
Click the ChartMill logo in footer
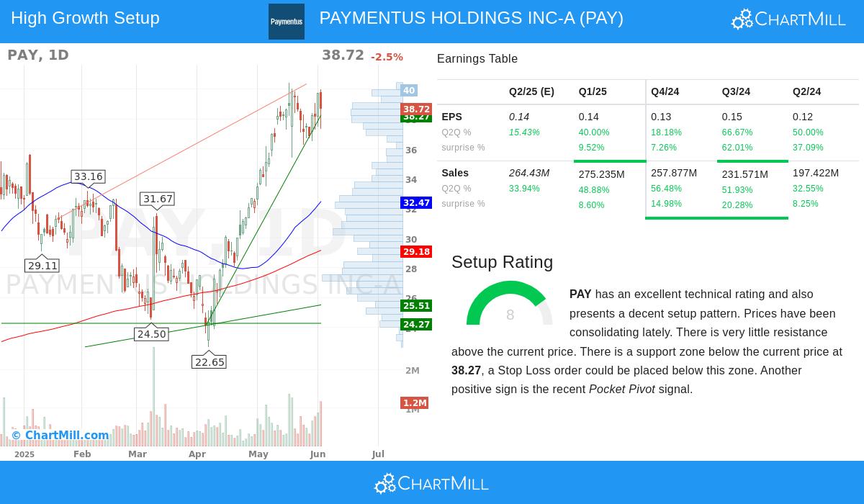point(431,483)
